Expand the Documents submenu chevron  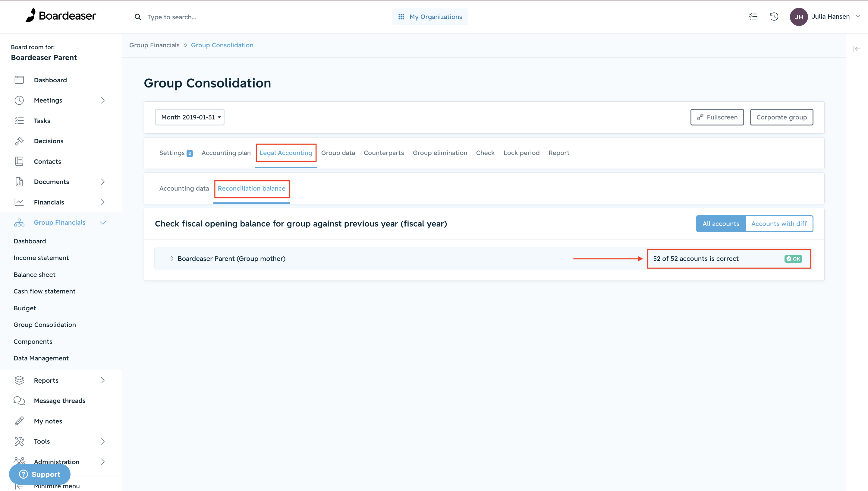click(x=103, y=182)
